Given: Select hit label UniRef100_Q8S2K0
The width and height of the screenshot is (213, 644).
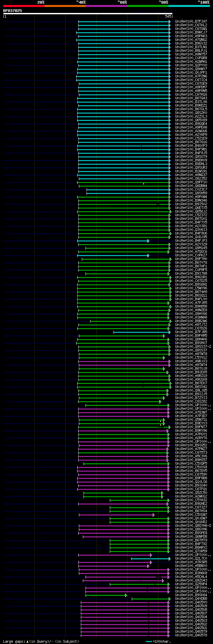Looking at the screenshot, I should click(x=191, y=113).
